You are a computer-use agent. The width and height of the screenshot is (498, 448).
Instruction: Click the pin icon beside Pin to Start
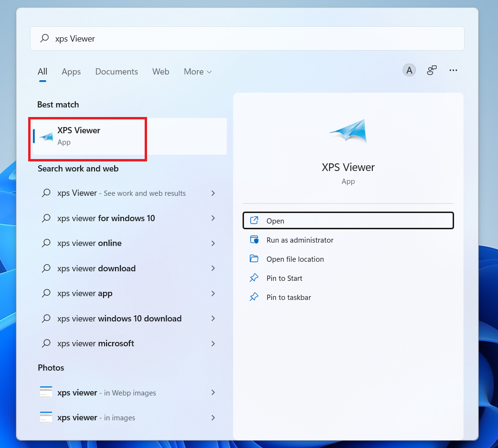coord(254,277)
